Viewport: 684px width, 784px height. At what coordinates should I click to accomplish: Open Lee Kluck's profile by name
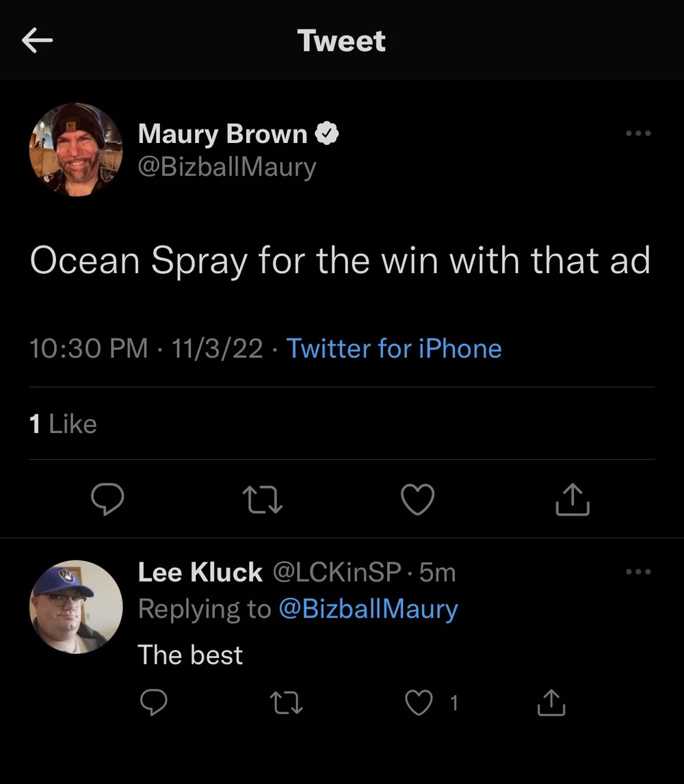click(x=200, y=573)
